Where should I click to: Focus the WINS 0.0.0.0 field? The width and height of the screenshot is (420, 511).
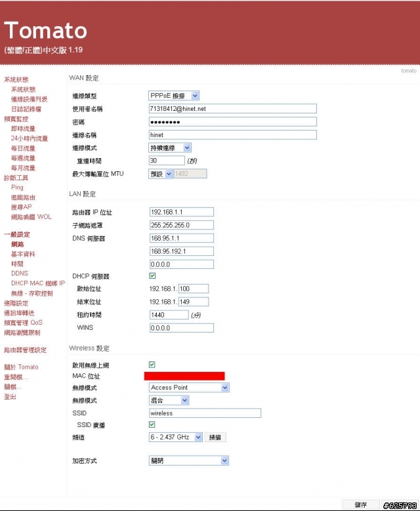pyautogui.click(x=182, y=328)
